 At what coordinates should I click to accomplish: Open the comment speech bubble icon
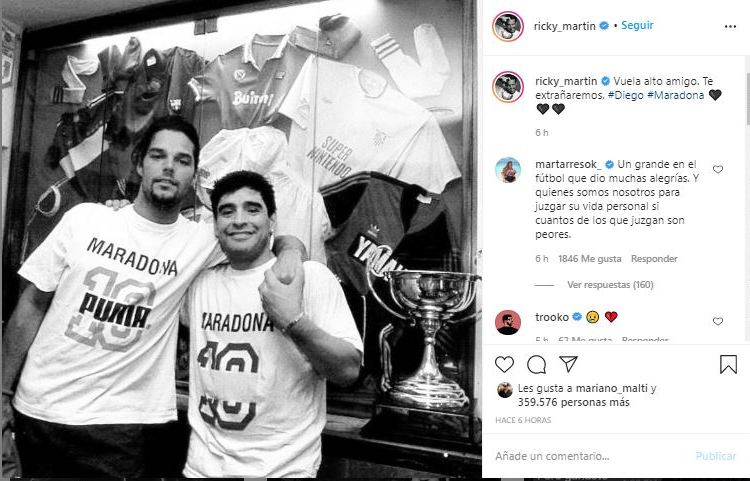[536, 364]
